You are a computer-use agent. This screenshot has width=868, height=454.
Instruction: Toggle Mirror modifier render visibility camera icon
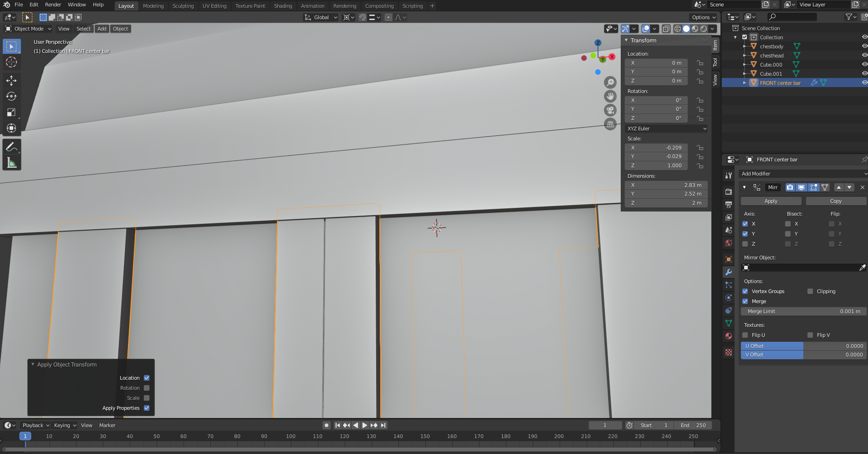click(x=790, y=187)
